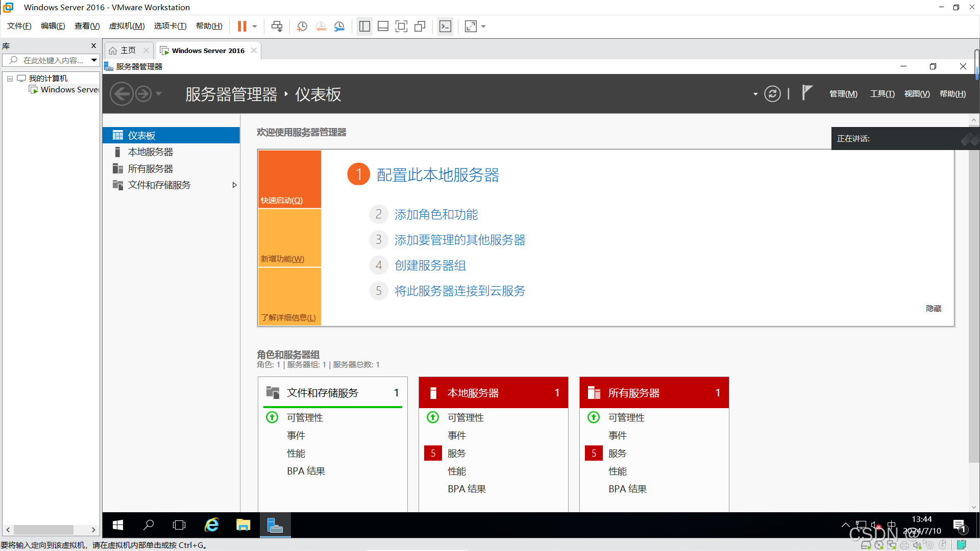Click 服务 alert under 本地服务器 tile
This screenshot has height=551, width=980.
[456, 453]
